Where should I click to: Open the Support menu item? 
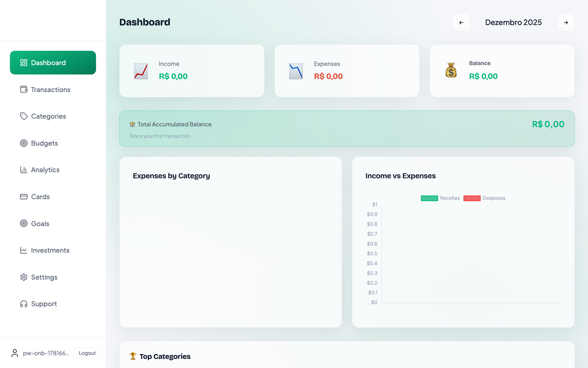pyautogui.click(x=53, y=304)
